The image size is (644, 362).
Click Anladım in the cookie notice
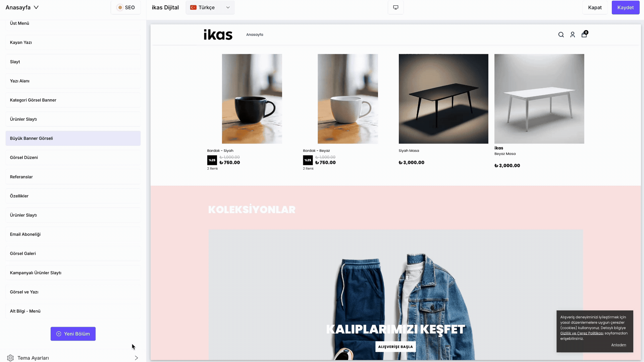(x=619, y=345)
